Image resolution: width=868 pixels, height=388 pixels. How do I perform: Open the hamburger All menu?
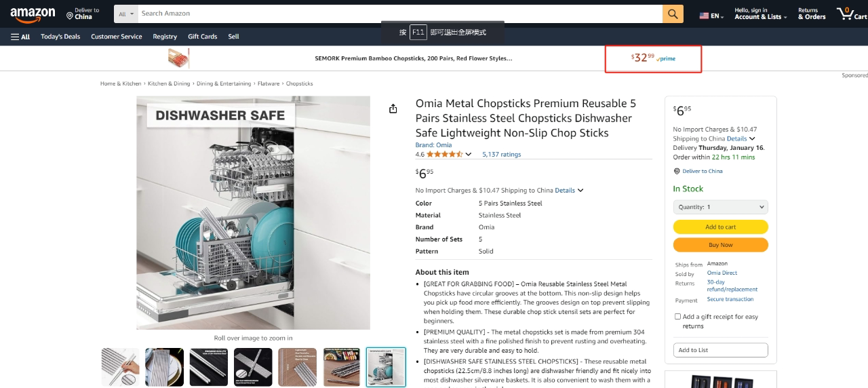[x=20, y=37]
